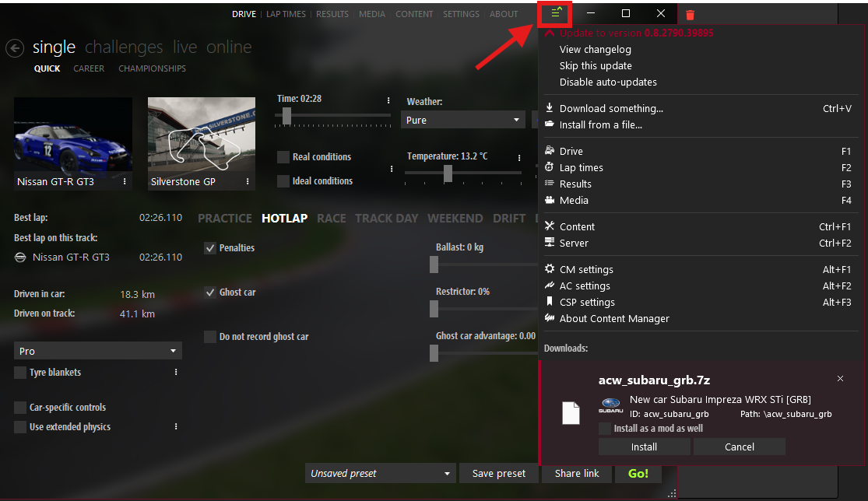Image resolution: width=868 pixels, height=501 pixels.
Task: Open the CONTENT top tab
Action: 414,14
